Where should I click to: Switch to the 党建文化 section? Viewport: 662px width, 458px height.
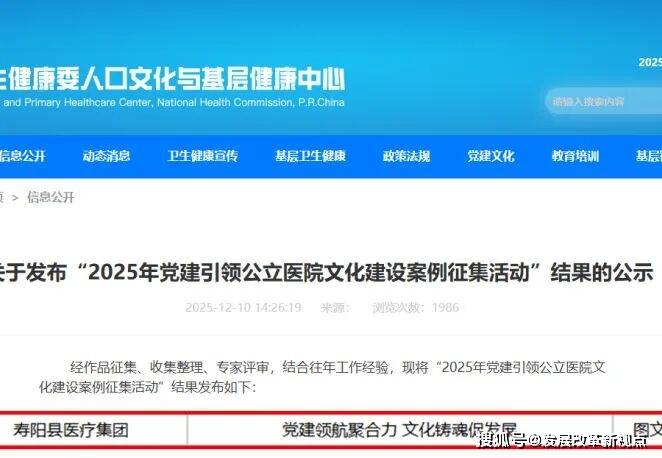(x=491, y=156)
